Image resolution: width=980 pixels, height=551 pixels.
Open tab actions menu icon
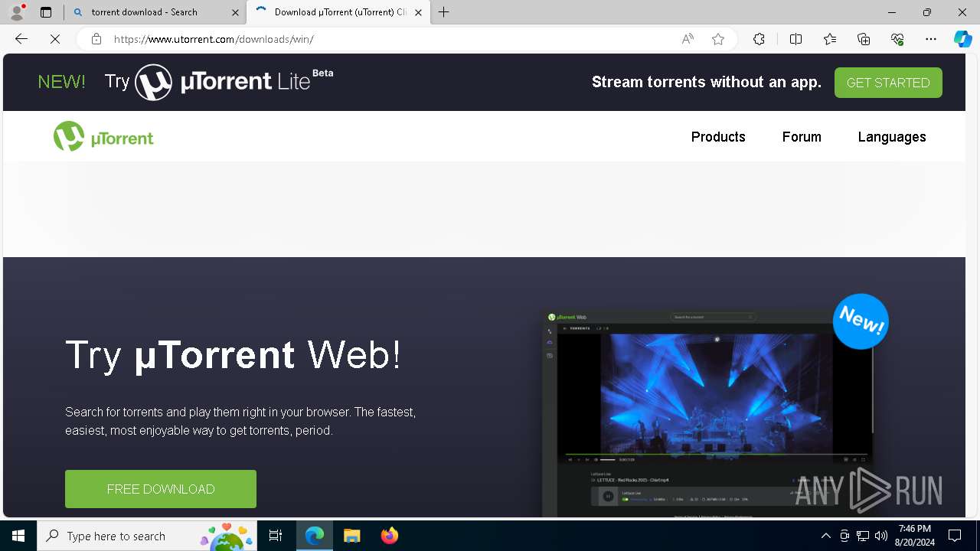click(46, 12)
